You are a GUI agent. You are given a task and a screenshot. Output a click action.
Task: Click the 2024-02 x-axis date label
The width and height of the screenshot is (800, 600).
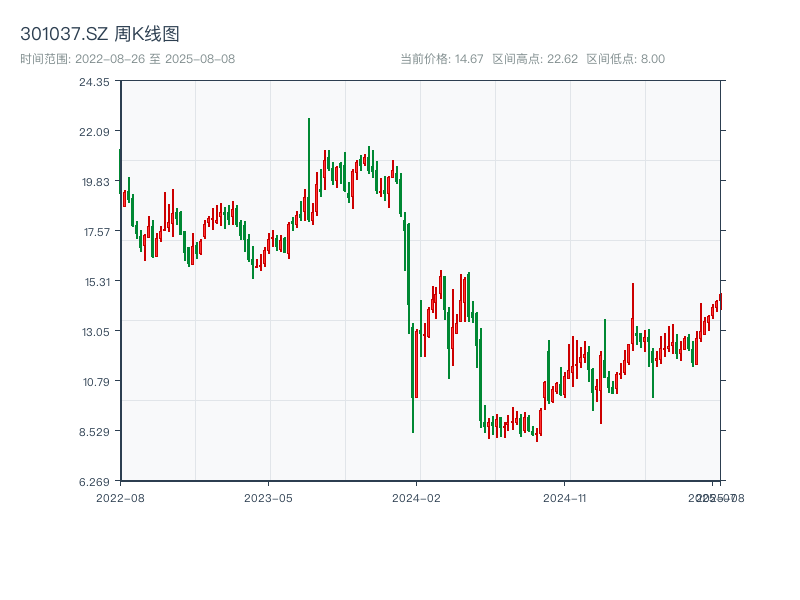(417, 497)
